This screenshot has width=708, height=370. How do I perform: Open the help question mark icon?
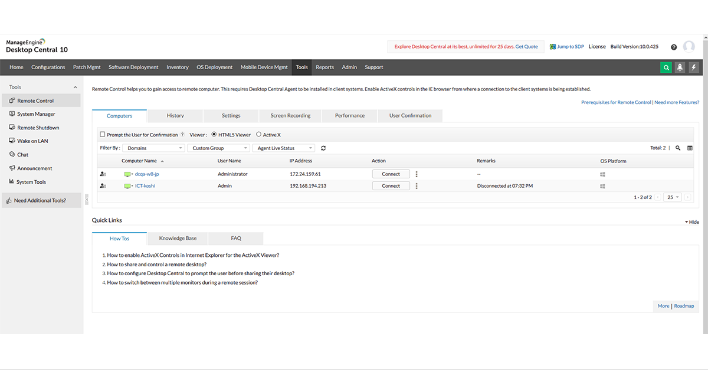point(673,47)
